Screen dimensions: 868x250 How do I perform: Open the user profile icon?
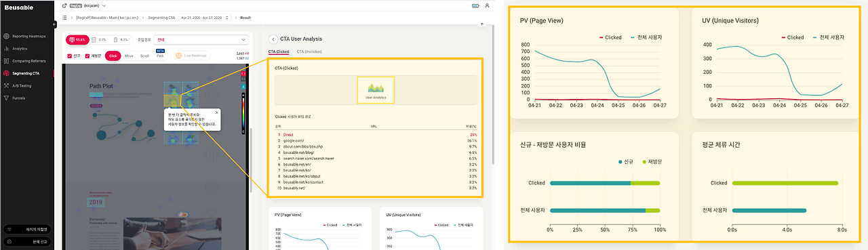click(487, 5)
